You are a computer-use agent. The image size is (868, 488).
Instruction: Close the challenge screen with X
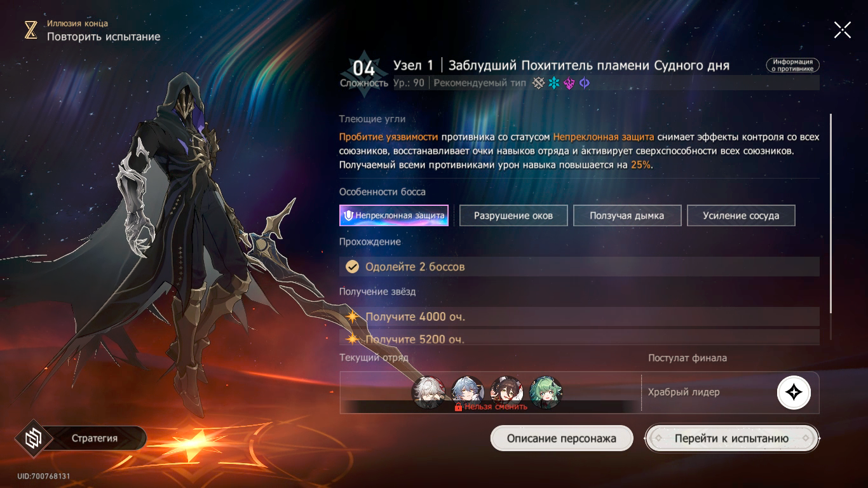(843, 29)
